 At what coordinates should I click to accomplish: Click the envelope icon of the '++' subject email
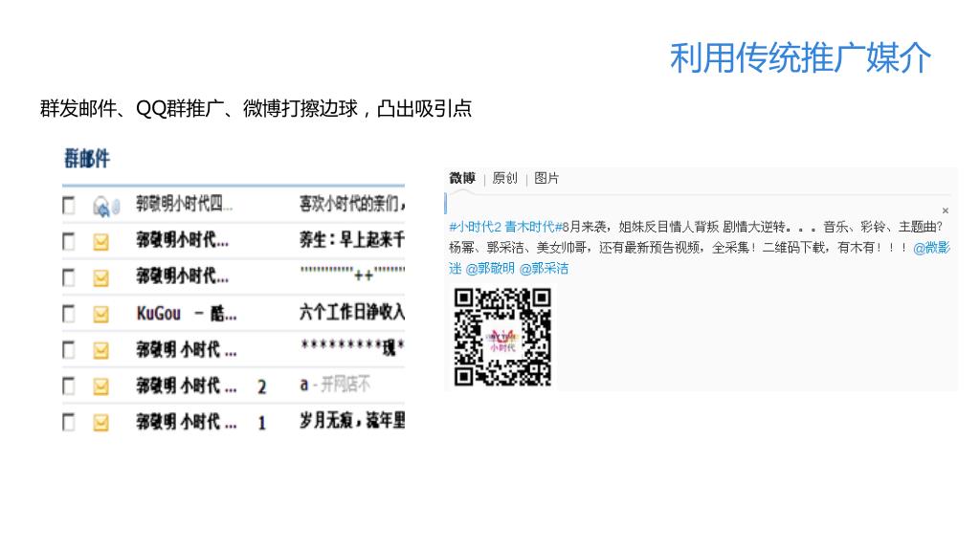point(100,278)
